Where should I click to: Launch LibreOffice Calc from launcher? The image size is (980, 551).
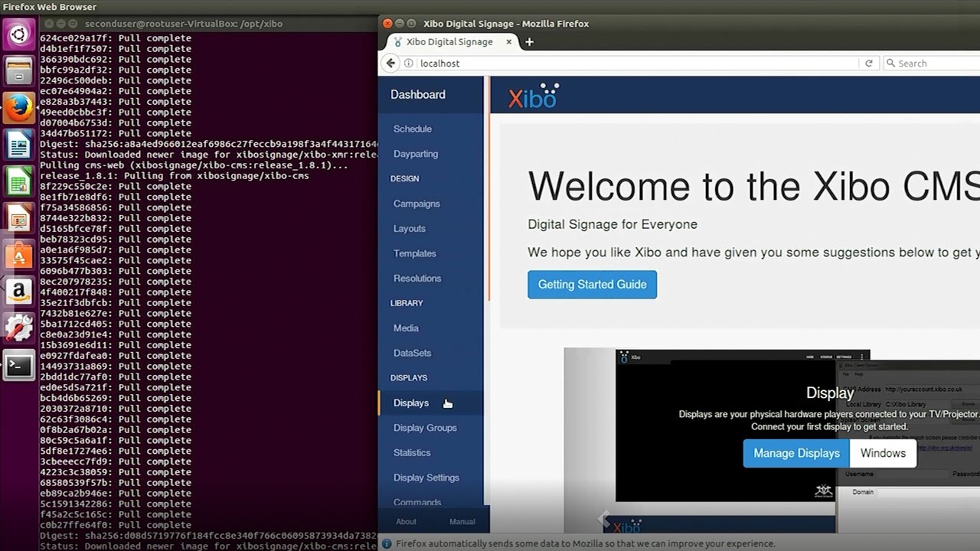click(19, 181)
